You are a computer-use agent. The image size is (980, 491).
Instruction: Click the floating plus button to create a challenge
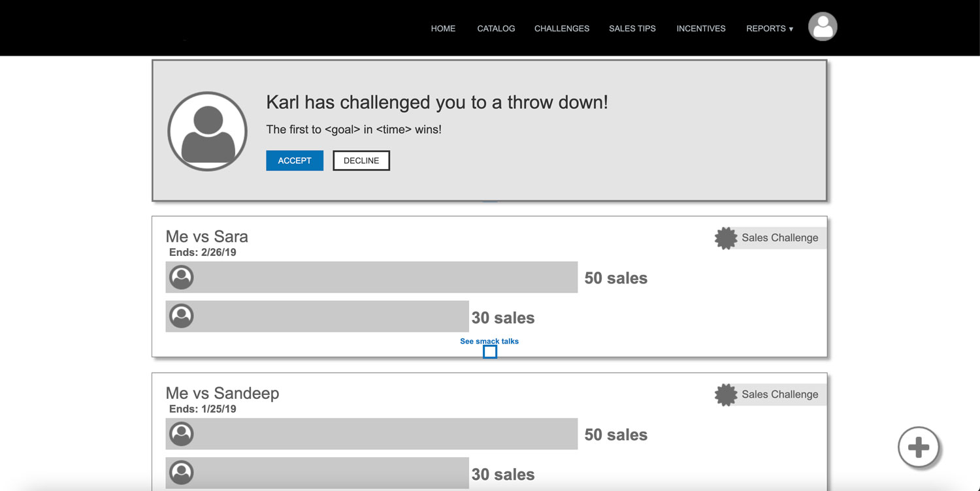click(x=919, y=448)
